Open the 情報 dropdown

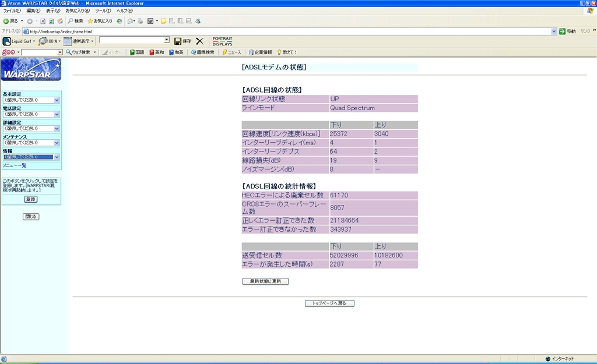click(31, 157)
